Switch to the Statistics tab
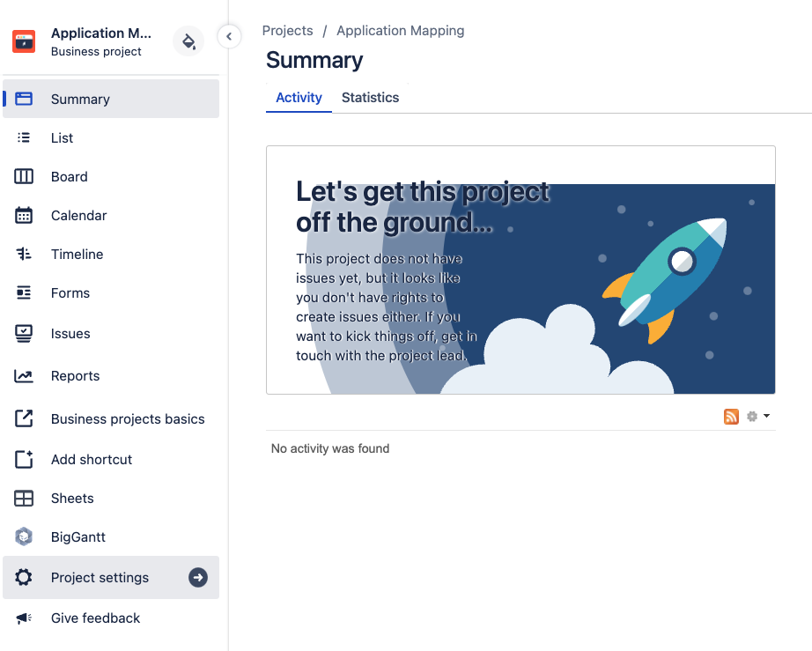Viewport: 812px width, 651px height. (370, 98)
